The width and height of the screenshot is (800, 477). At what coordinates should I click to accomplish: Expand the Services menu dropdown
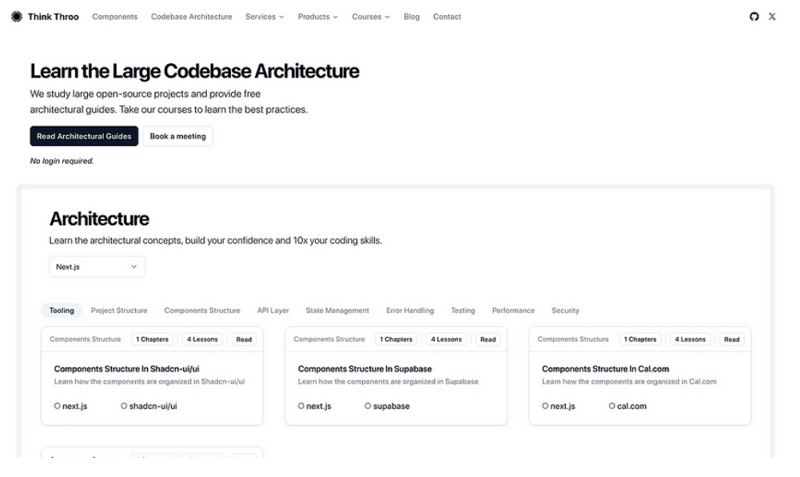click(264, 17)
